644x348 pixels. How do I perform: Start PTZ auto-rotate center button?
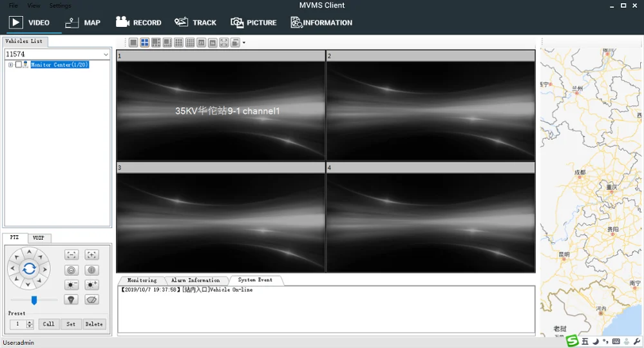pos(29,269)
